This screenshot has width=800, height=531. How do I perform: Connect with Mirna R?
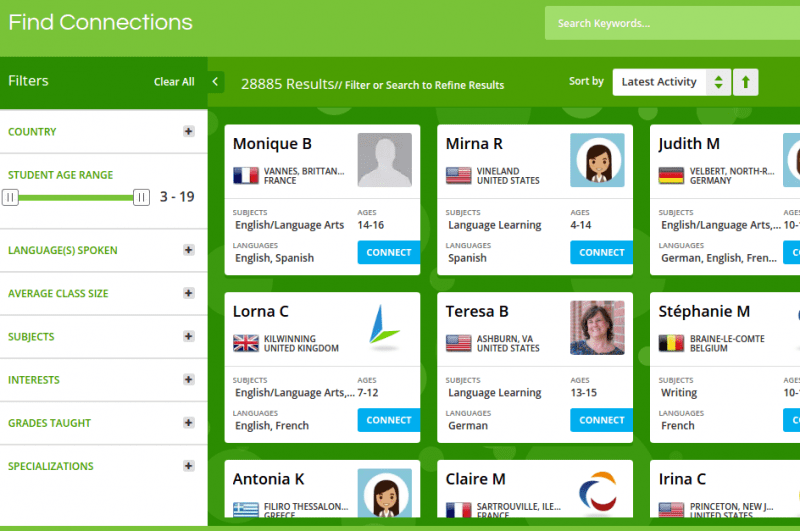tap(601, 253)
